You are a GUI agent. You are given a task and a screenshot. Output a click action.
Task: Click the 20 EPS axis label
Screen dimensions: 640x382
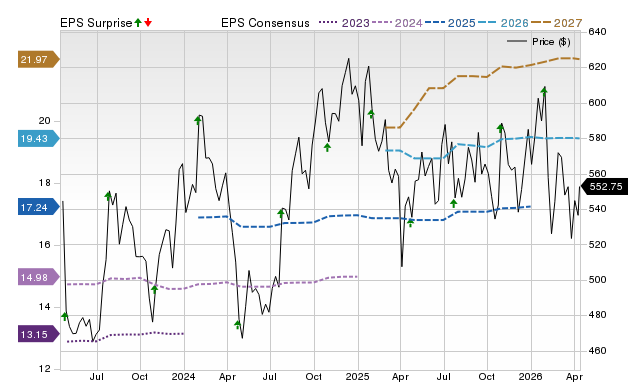click(x=44, y=121)
